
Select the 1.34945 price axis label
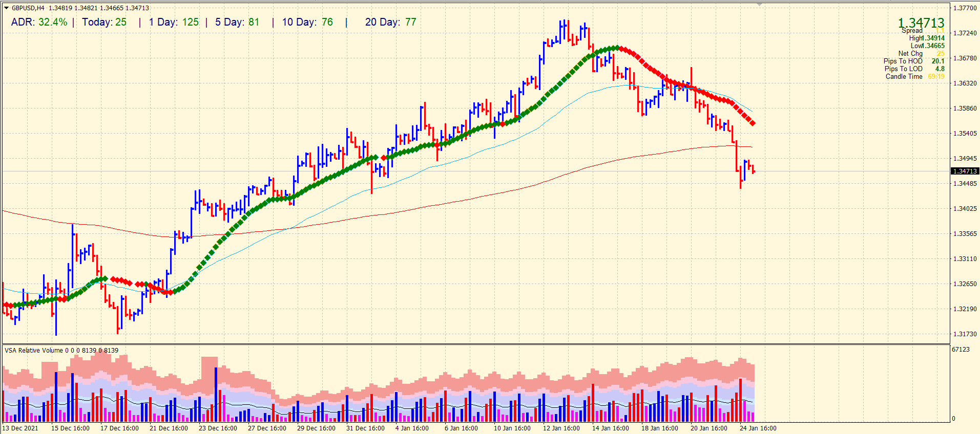[x=965, y=158]
